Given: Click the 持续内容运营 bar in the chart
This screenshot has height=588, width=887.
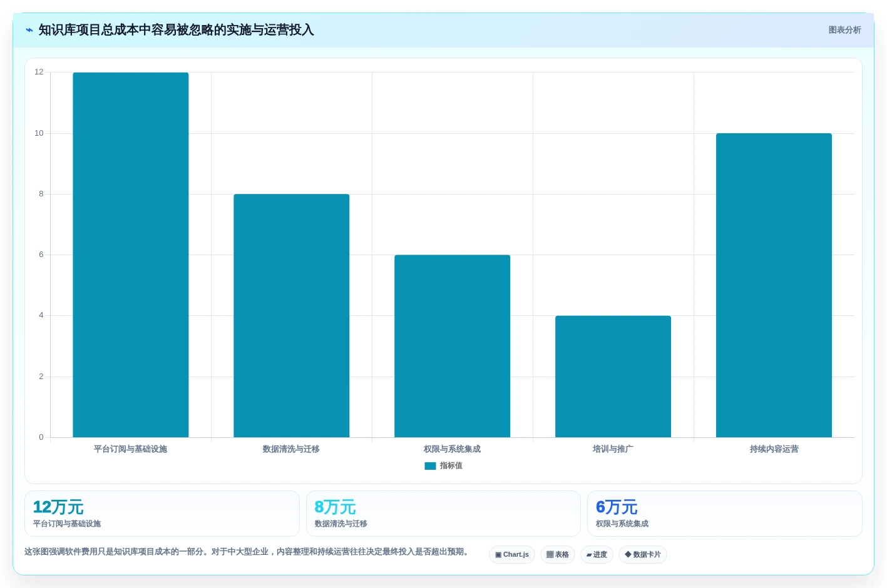Looking at the screenshot, I should click(774, 285).
